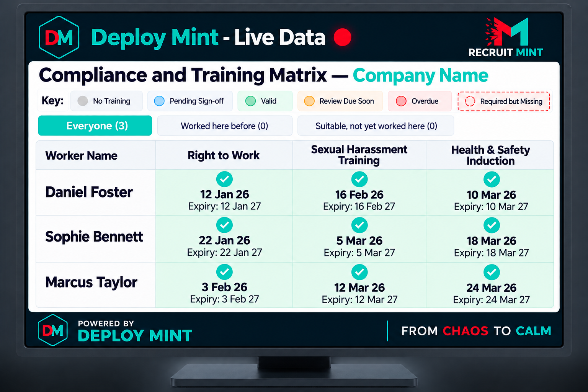Viewport: 588px width, 392px height.
Task: Click the Company Name title text
Action: click(x=420, y=75)
